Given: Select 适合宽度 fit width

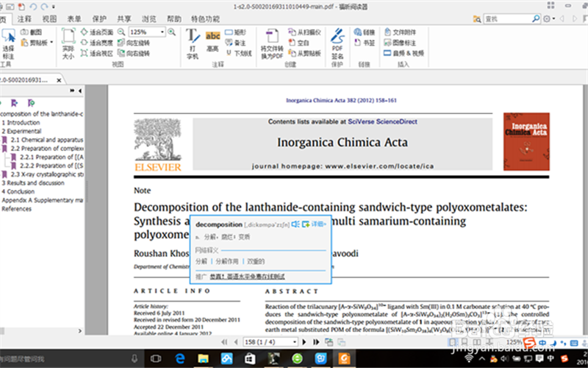Looking at the screenshot, I should pyautogui.click(x=97, y=43).
